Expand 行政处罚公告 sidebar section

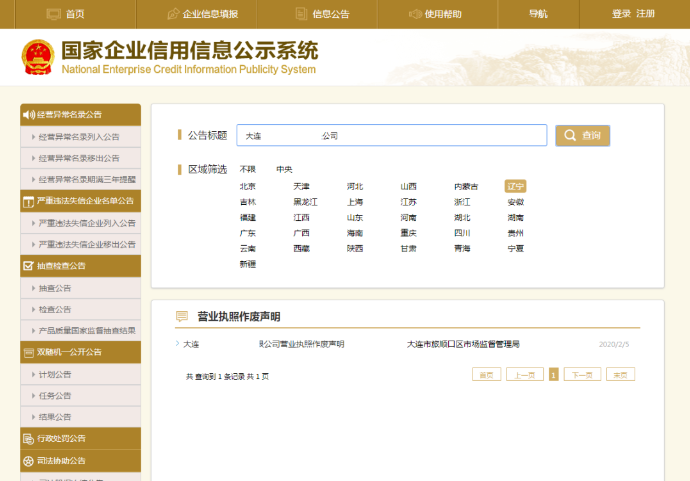81,438
